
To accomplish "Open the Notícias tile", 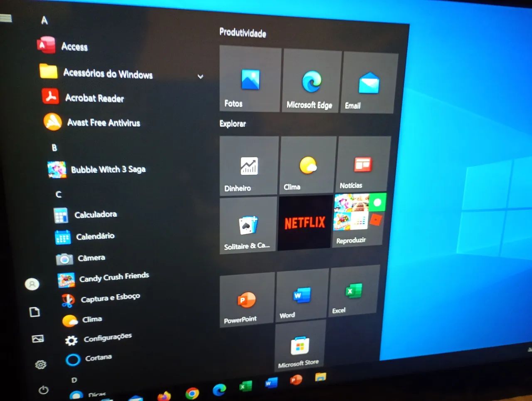I will pos(363,164).
